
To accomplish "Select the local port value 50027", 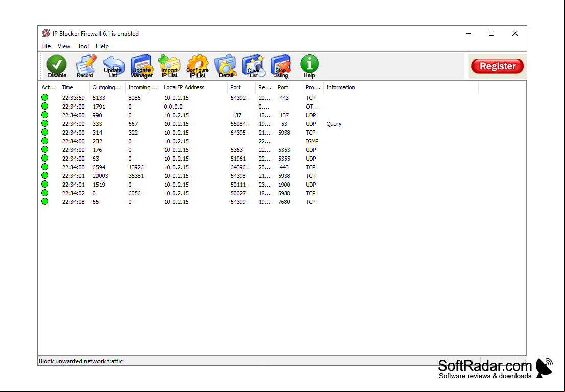I will (x=238, y=193).
